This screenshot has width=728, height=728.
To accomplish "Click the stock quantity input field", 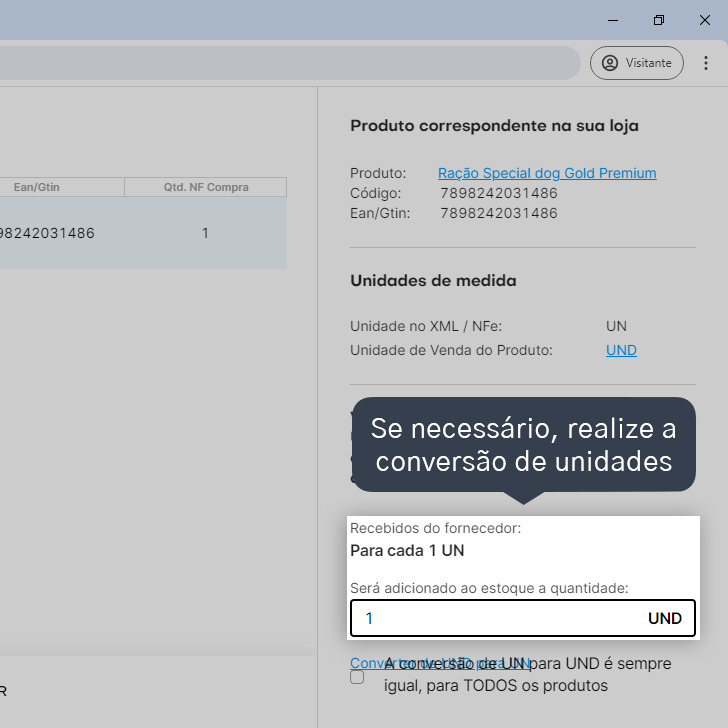I will coord(523,618).
